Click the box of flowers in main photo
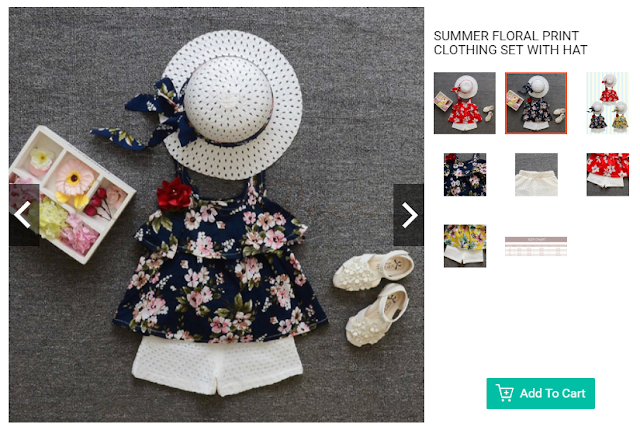This screenshot has width=640, height=430. [x=67, y=194]
